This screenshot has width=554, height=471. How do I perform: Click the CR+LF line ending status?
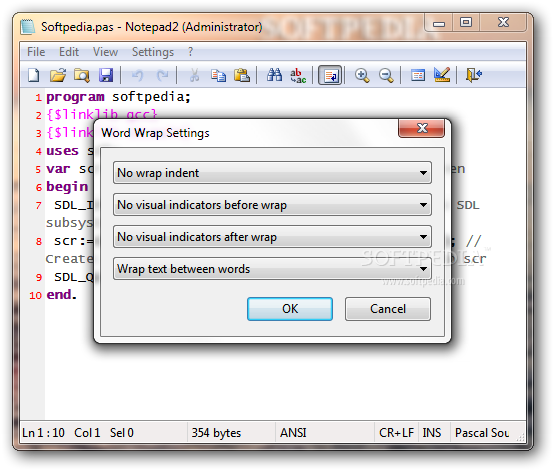pyautogui.click(x=396, y=432)
